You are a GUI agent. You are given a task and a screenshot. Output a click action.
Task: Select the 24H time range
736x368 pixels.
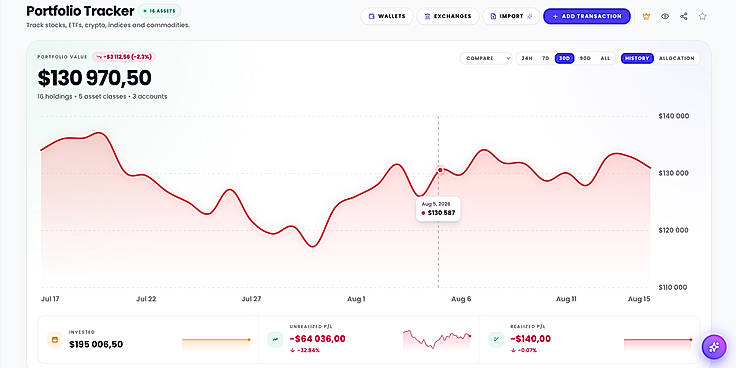tap(527, 58)
